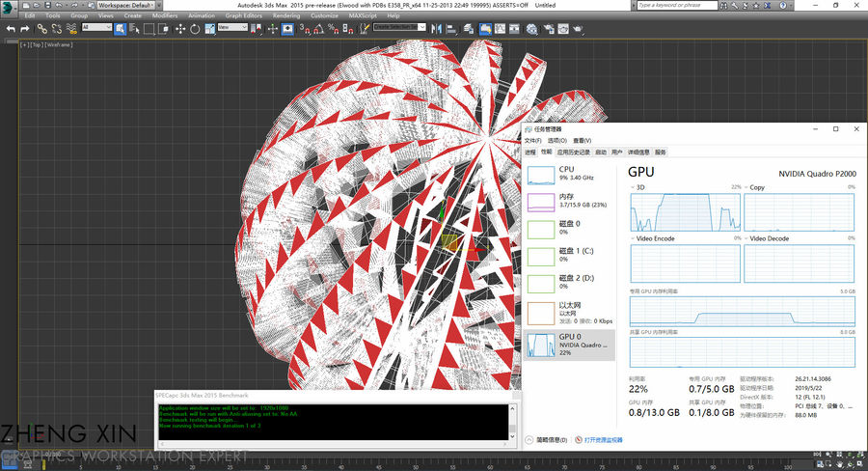Select the GPU 0 entry in Task Manager
868x471 pixels.
570,345
